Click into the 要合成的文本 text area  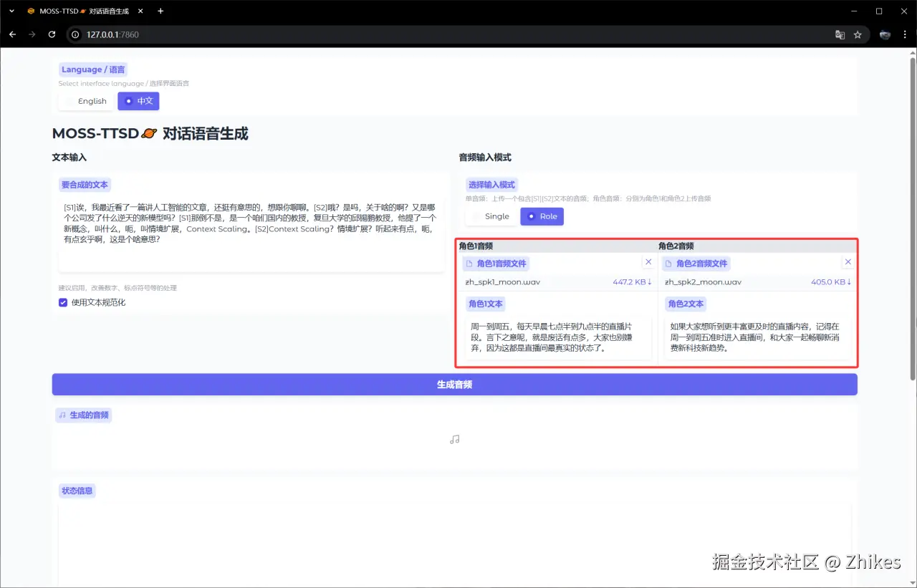pyautogui.click(x=251, y=235)
